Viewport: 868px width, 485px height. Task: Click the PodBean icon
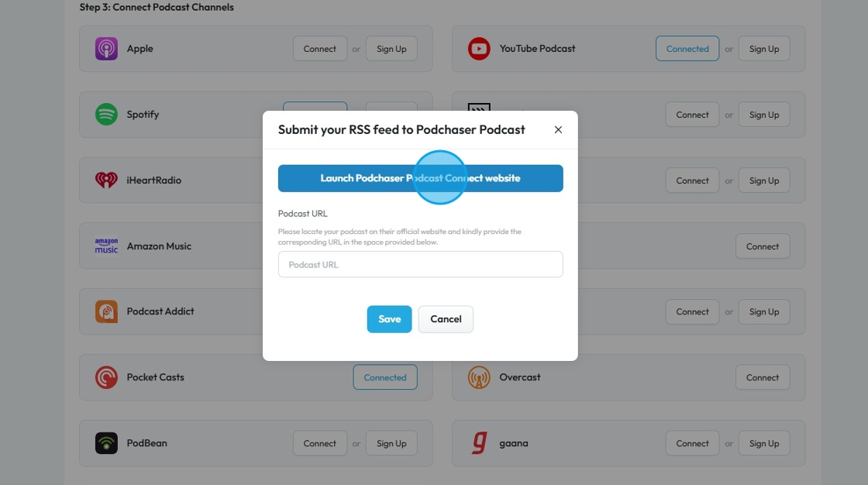click(106, 443)
